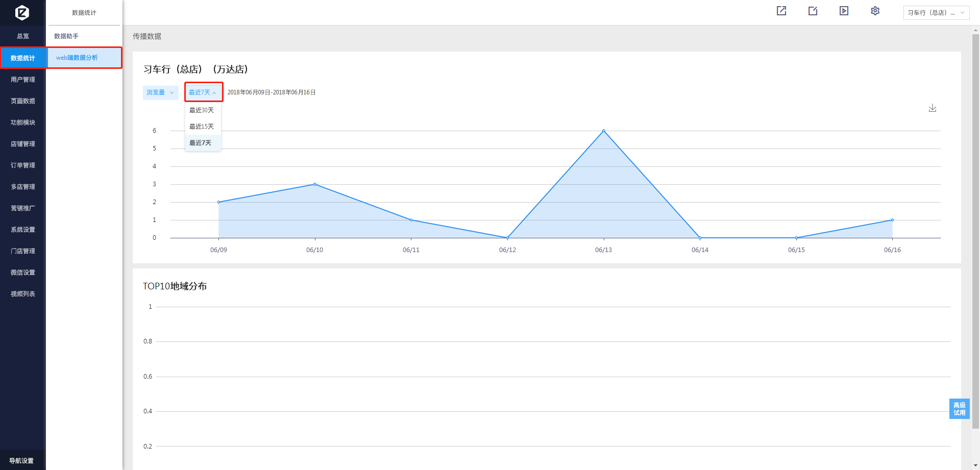Go to 用户管理 in the sidebar
The image size is (980, 470).
23,80
